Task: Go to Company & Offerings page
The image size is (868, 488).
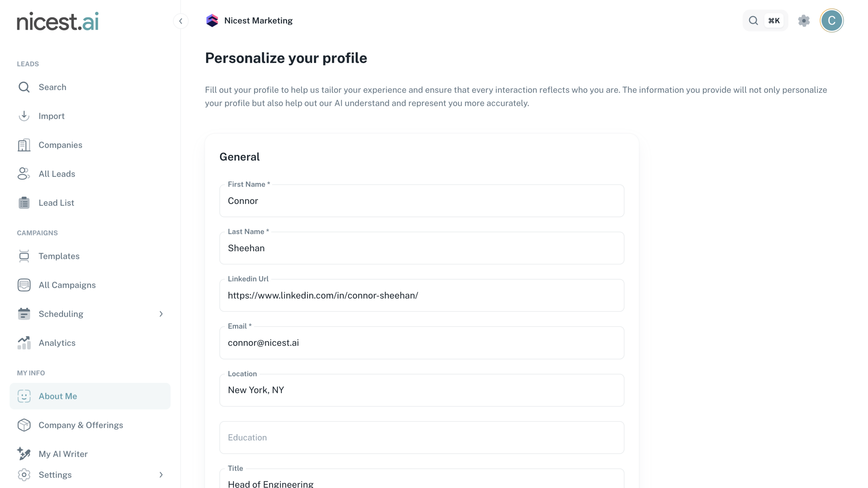Action: (80, 425)
